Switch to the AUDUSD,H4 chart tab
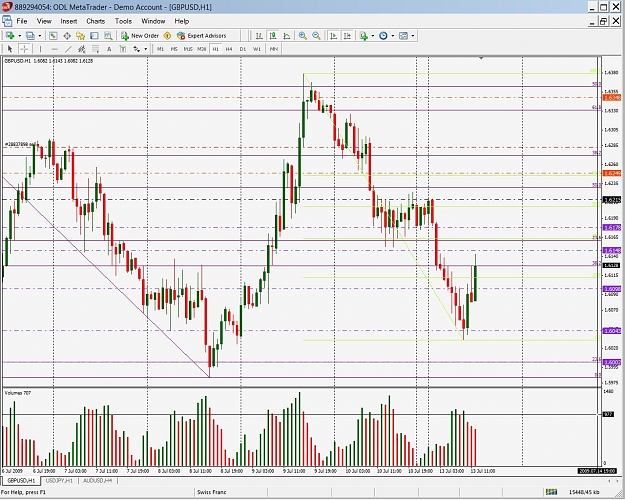 click(x=98, y=480)
